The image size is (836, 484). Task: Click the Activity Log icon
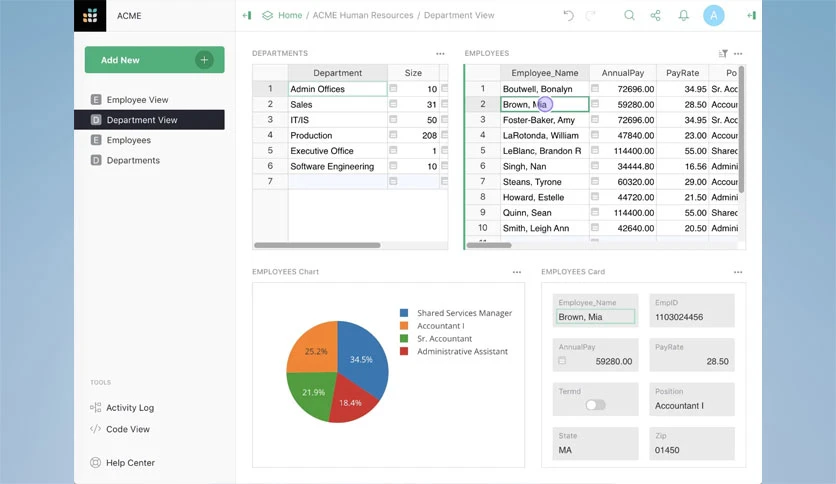[95, 408]
